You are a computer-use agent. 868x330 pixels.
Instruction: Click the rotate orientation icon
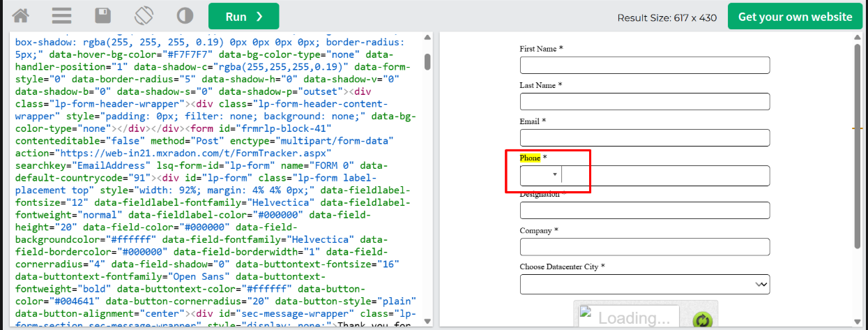click(144, 16)
